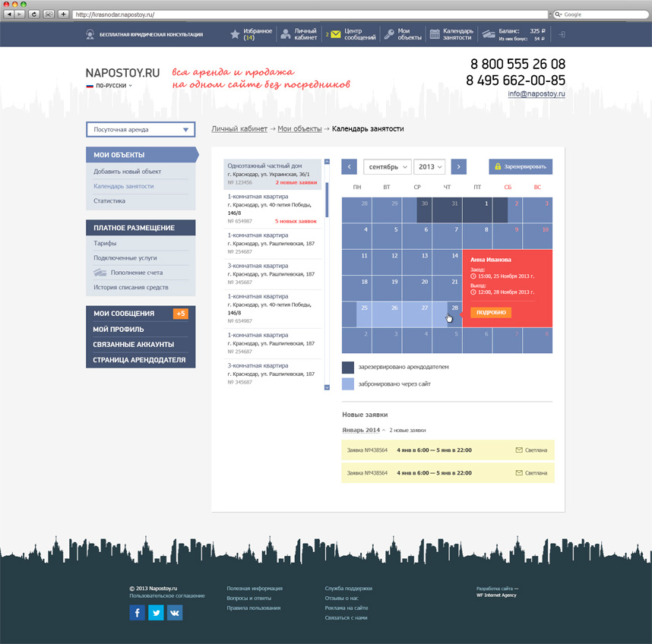Click envelope icon in first Заявка №438564 row
652x644 pixels.
[x=519, y=450]
